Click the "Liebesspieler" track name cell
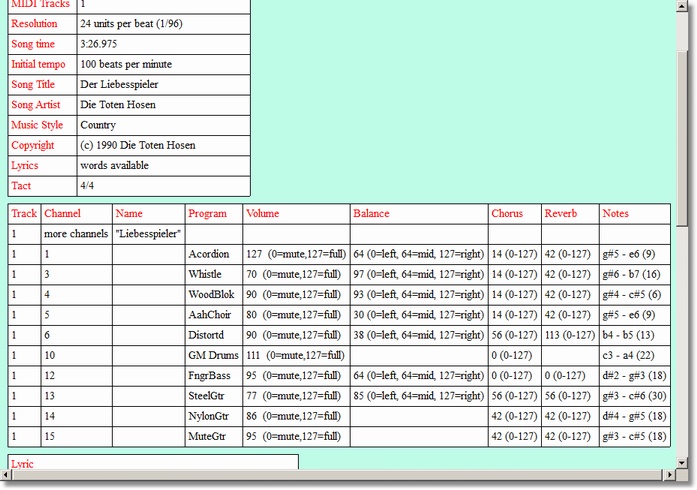Viewport: 697px width, 490px height. [148, 234]
